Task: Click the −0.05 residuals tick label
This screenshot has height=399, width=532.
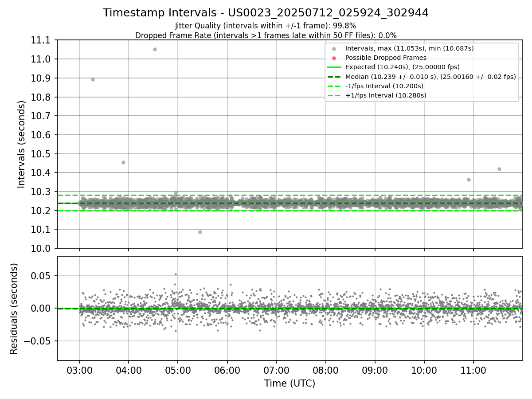Action: (38, 341)
